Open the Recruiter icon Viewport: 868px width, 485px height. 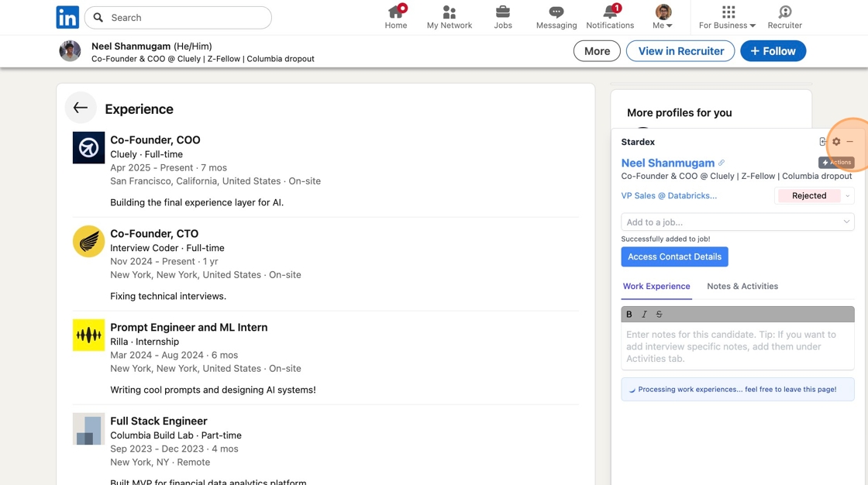(x=784, y=17)
